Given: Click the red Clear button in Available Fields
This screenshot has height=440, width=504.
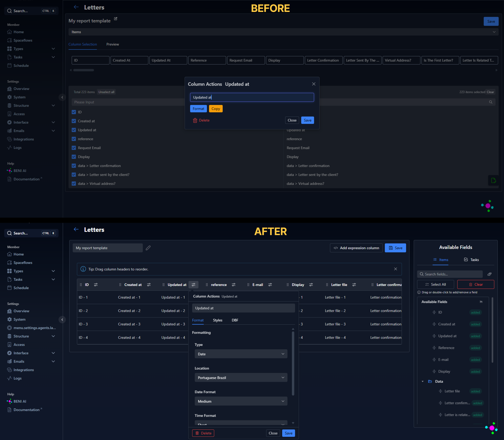Looking at the screenshot, I should [x=476, y=285].
